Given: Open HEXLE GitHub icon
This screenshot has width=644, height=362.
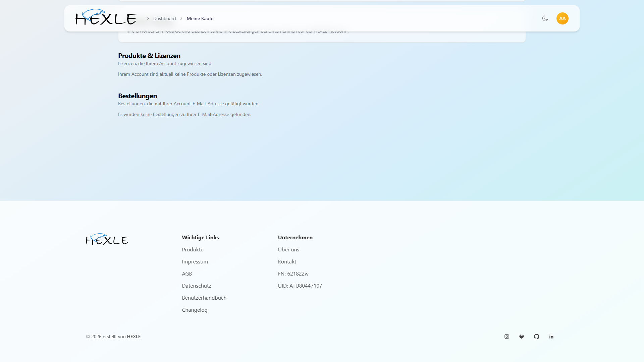Looking at the screenshot, I should [537, 337].
